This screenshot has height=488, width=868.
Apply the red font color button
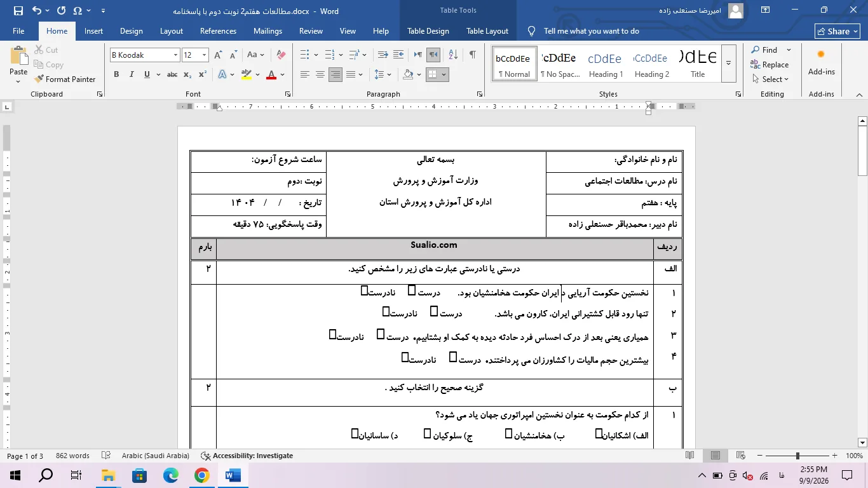(x=271, y=74)
